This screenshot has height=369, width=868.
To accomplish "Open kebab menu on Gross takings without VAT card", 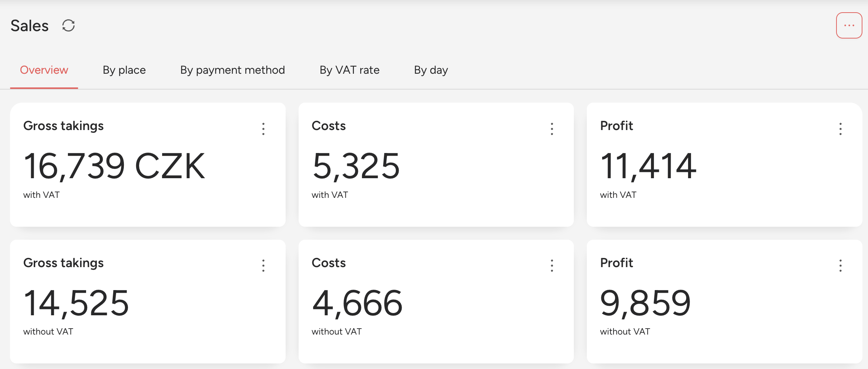I will click(x=263, y=266).
